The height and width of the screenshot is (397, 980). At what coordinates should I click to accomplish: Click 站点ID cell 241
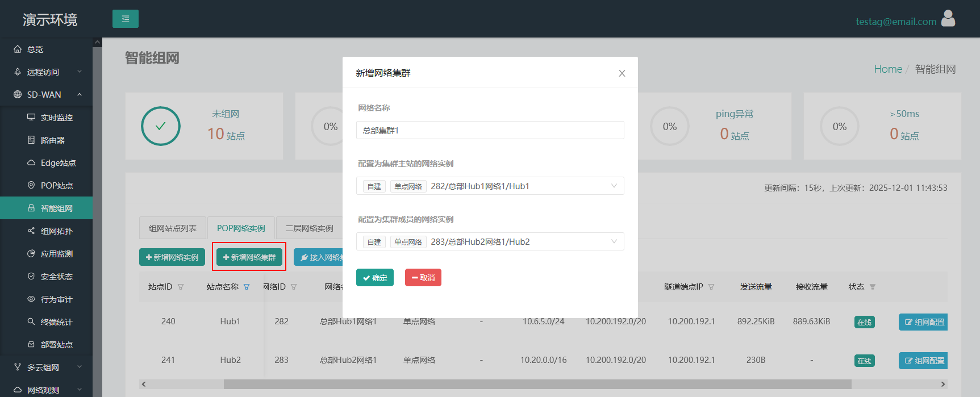[x=168, y=360]
